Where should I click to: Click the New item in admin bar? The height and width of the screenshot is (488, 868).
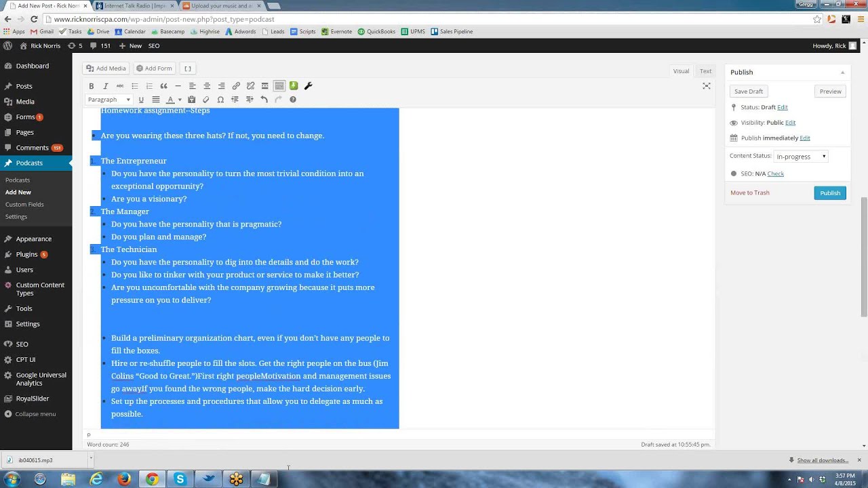point(130,45)
